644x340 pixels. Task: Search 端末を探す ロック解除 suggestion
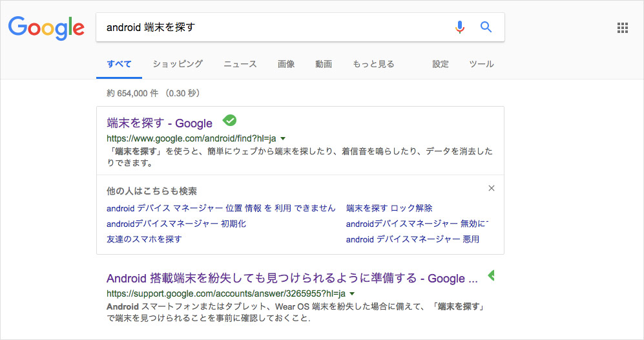[390, 208]
